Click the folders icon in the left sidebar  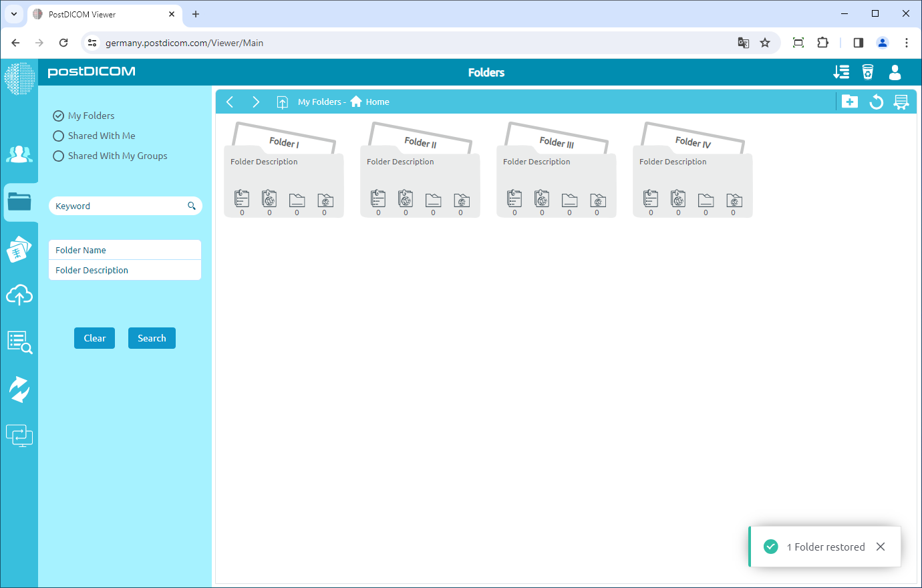tap(19, 202)
